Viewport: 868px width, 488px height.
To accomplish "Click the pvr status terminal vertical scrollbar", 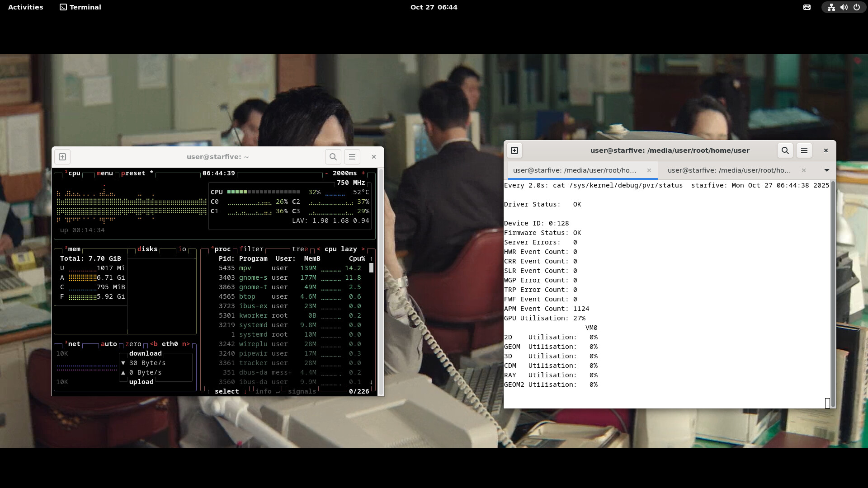I will pyautogui.click(x=833, y=294).
